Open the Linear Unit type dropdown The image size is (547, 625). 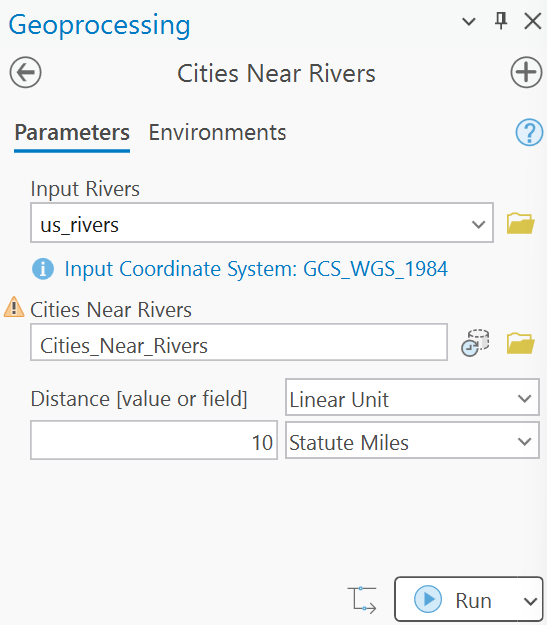tap(412, 397)
